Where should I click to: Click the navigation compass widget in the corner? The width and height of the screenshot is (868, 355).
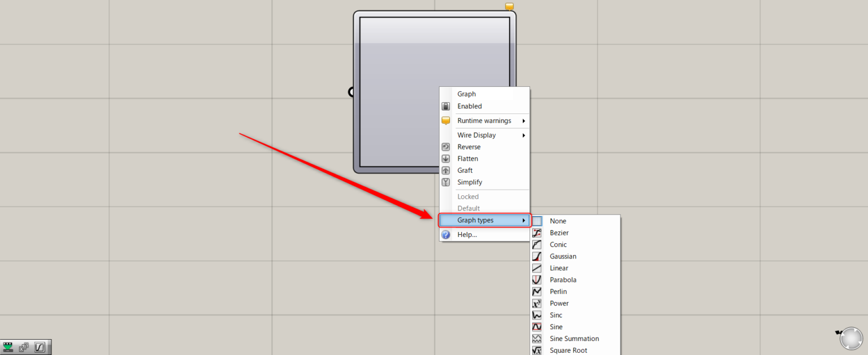pos(850,338)
